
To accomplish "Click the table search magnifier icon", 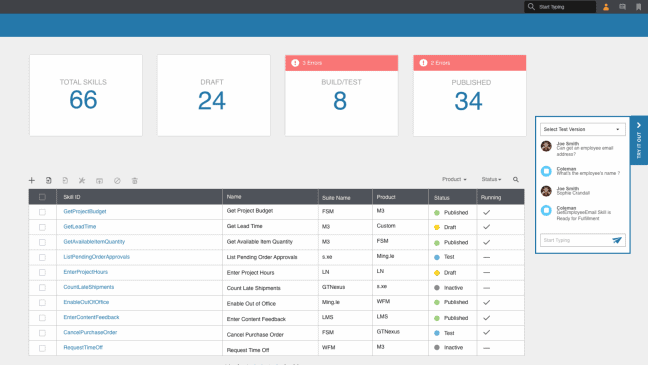I will [x=516, y=179].
